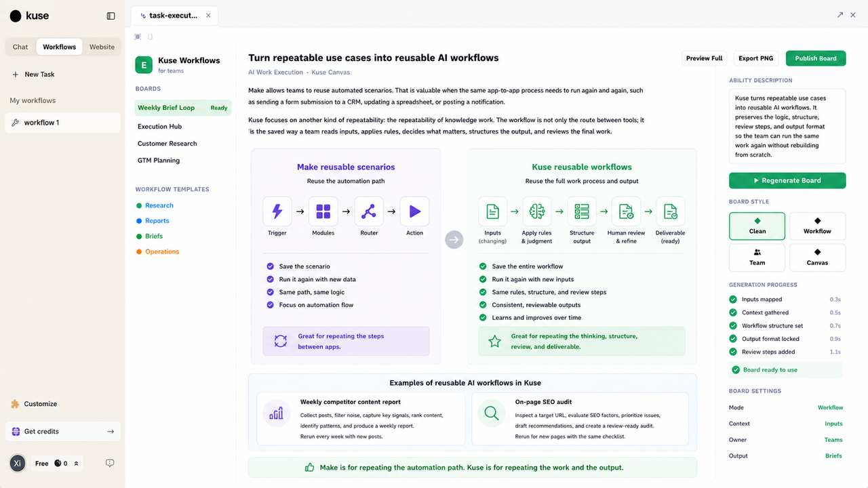Screen dimensions: 868x488
Task: Expand the Free plan chevron
Action: click(76, 464)
